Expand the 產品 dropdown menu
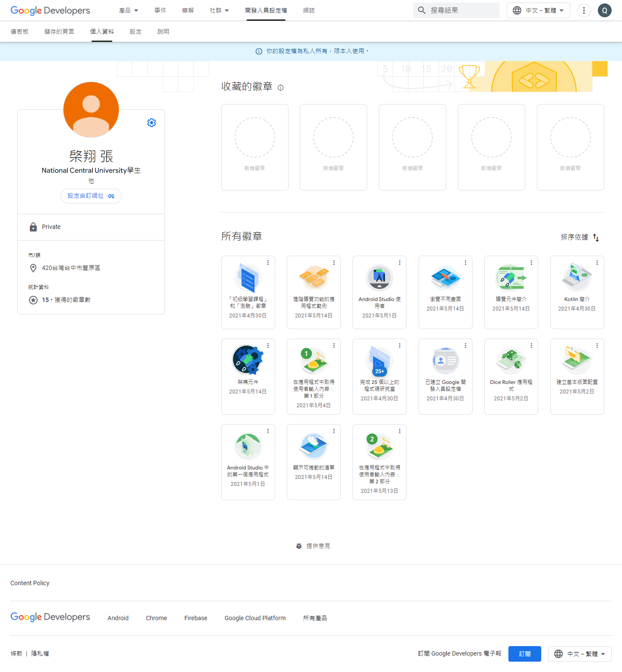 click(x=129, y=10)
